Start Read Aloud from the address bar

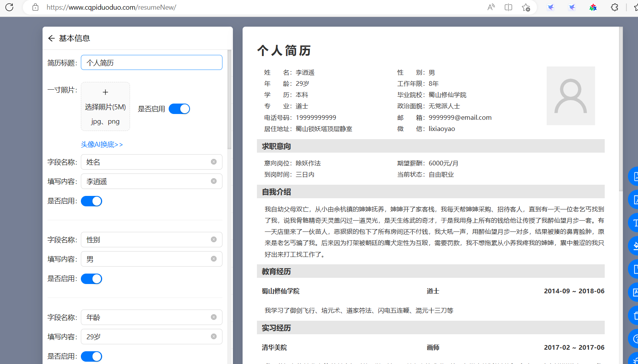tap(491, 7)
